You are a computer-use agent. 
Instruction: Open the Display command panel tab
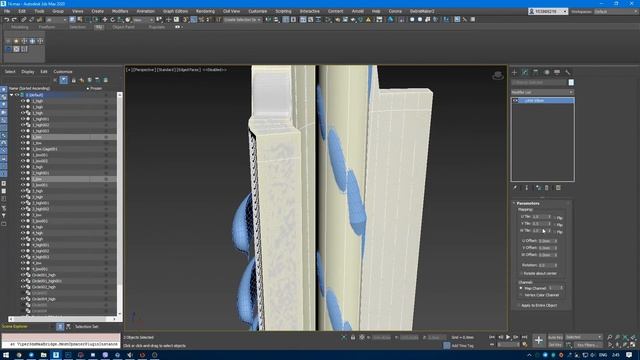point(557,72)
